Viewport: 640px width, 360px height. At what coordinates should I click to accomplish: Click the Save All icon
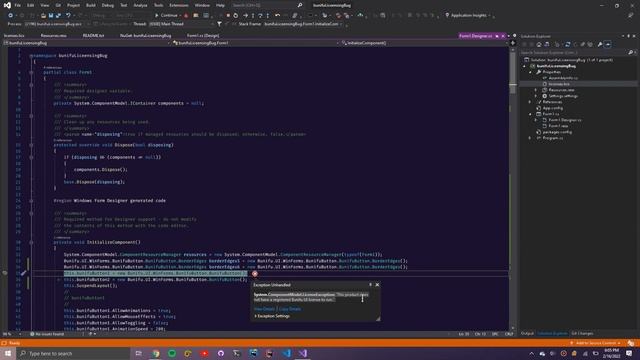tap(58, 16)
